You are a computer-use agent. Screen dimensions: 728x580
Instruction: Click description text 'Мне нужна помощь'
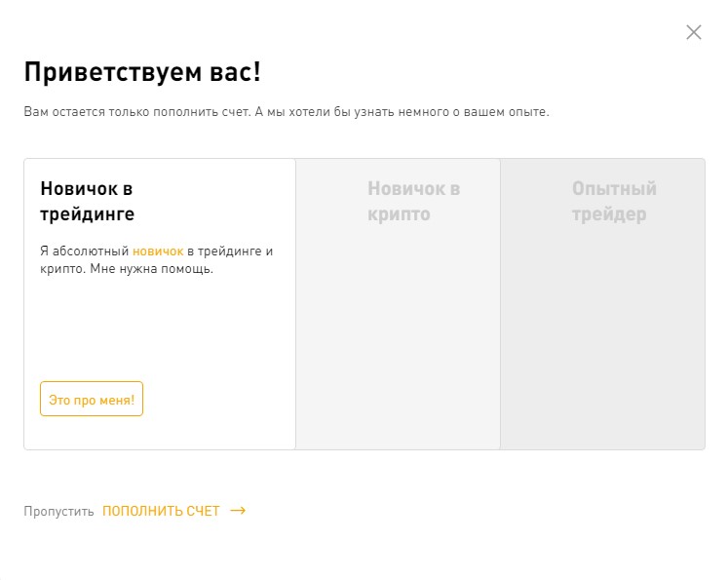pyautogui.click(x=151, y=269)
